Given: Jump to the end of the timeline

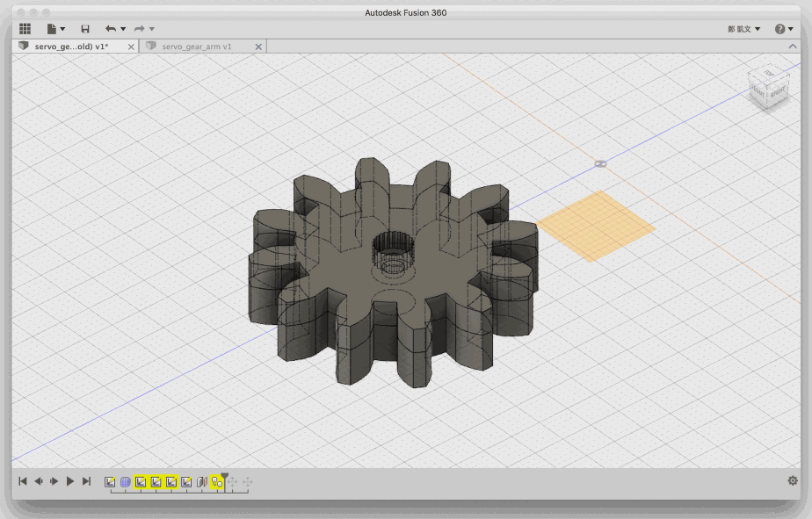Looking at the screenshot, I should 86,481.
